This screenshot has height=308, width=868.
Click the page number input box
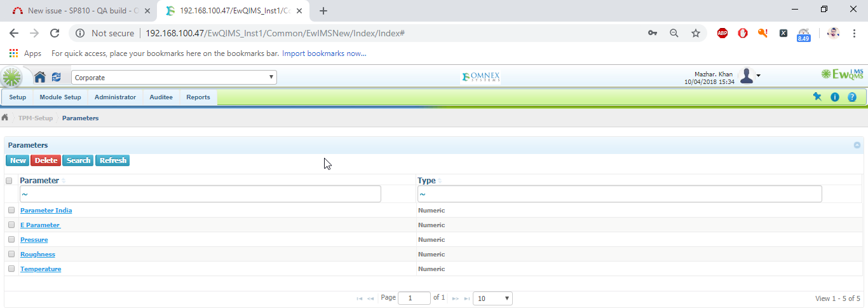(414, 298)
